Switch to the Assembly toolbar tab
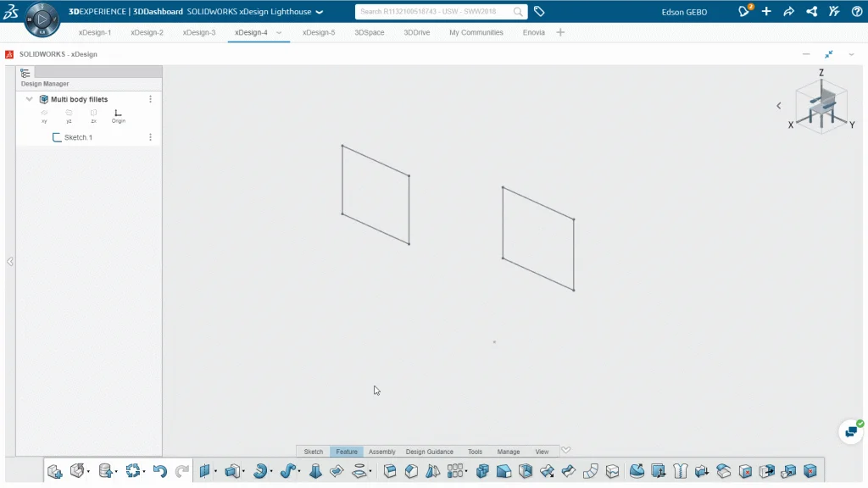 click(381, 452)
